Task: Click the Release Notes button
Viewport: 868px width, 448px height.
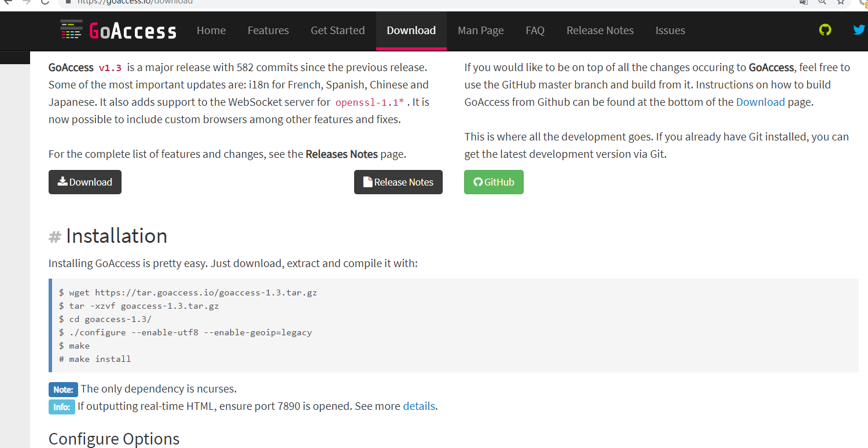Action: point(398,182)
